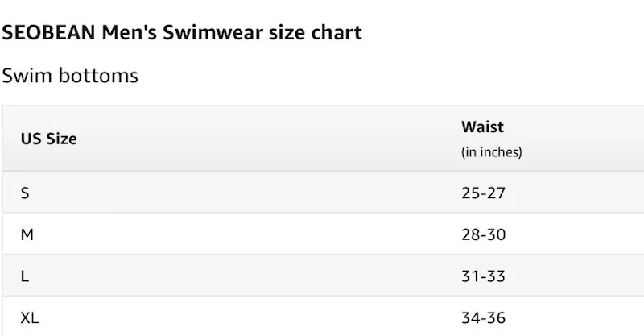This screenshot has width=644, height=336.
Task: Select the M size cell
Action: point(27,234)
